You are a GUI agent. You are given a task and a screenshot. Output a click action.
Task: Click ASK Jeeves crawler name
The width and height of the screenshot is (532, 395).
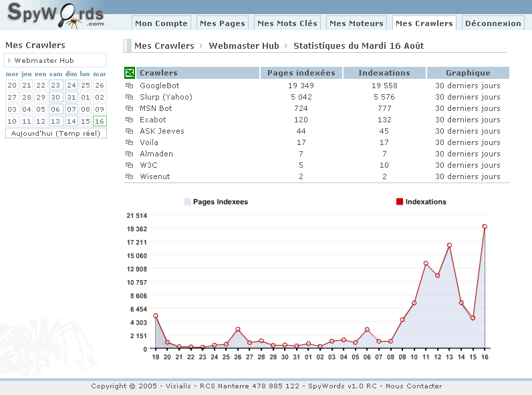(x=162, y=131)
